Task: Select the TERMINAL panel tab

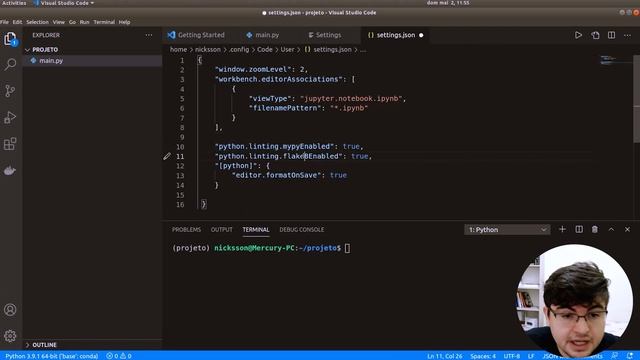Action: 256,229
